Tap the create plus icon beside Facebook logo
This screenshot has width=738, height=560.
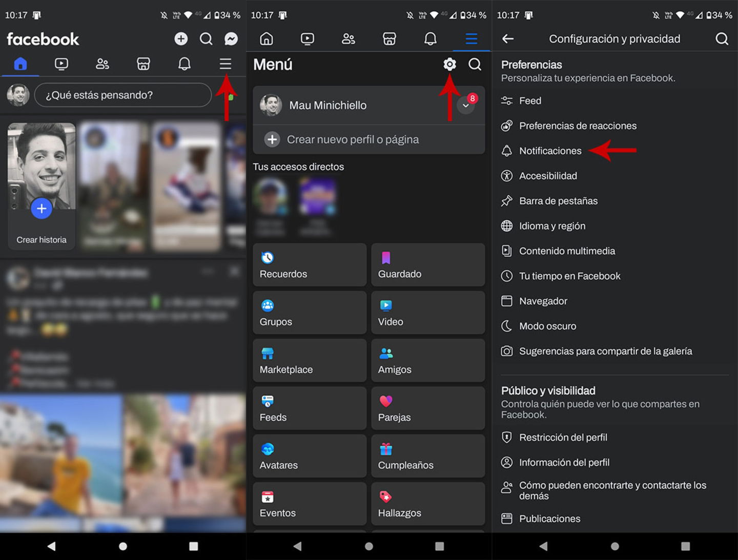click(x=181, y=39)
